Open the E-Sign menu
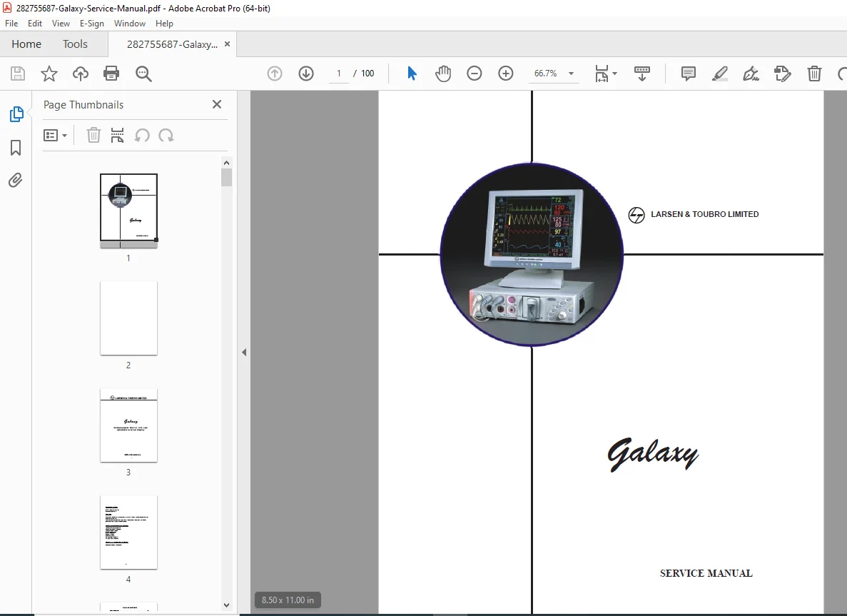Screen dimensions: 847x616 click(92, 24)
